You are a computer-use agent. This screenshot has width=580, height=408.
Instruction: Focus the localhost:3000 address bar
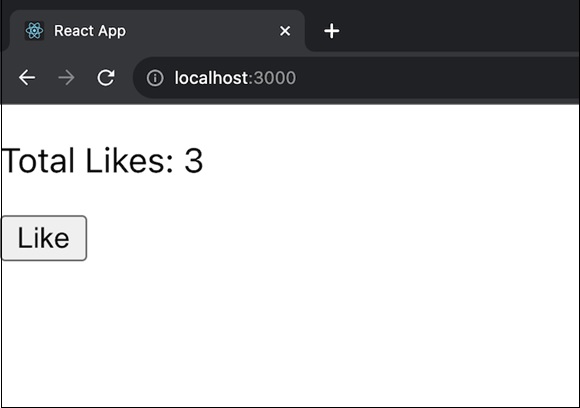[x=356, y=78]
